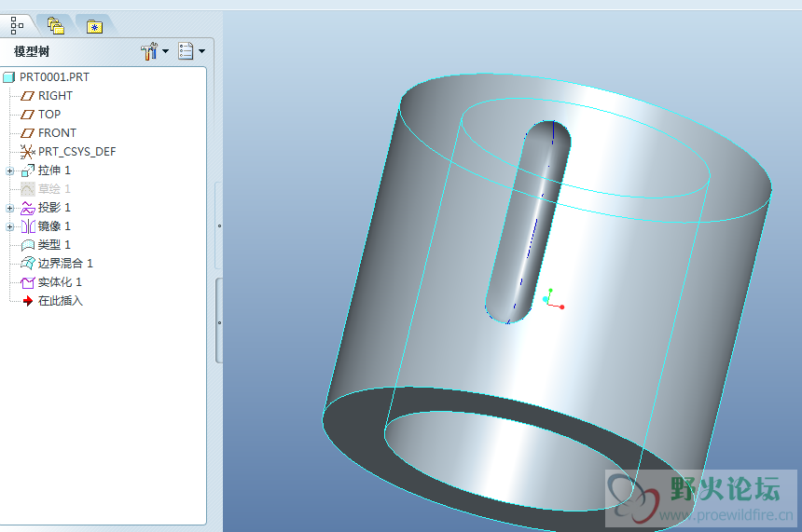
Task: Click the 投影 1 projection icon
Action: (28, 208)
